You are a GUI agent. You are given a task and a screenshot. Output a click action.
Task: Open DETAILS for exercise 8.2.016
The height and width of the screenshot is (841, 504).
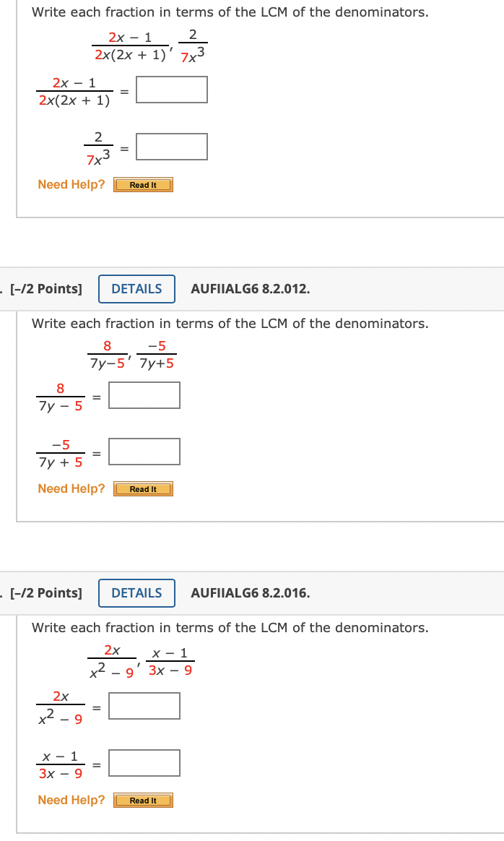(x=136, y=592)
